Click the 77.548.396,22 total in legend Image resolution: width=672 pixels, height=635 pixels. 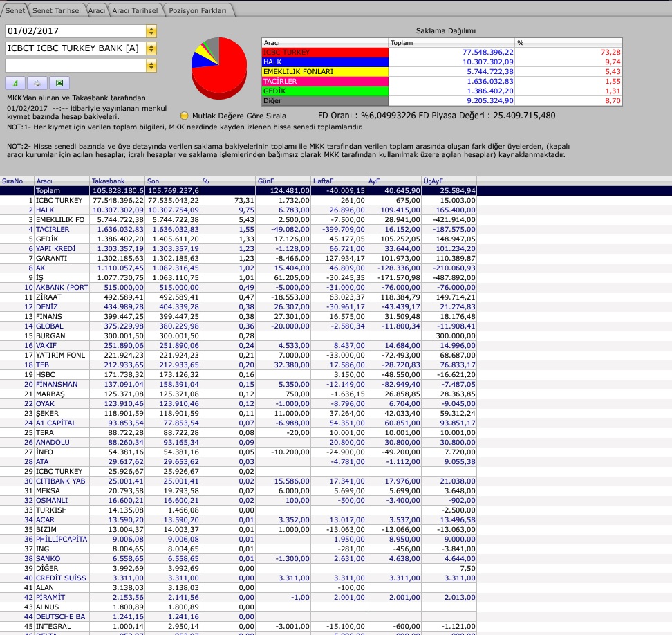(487, 53)
